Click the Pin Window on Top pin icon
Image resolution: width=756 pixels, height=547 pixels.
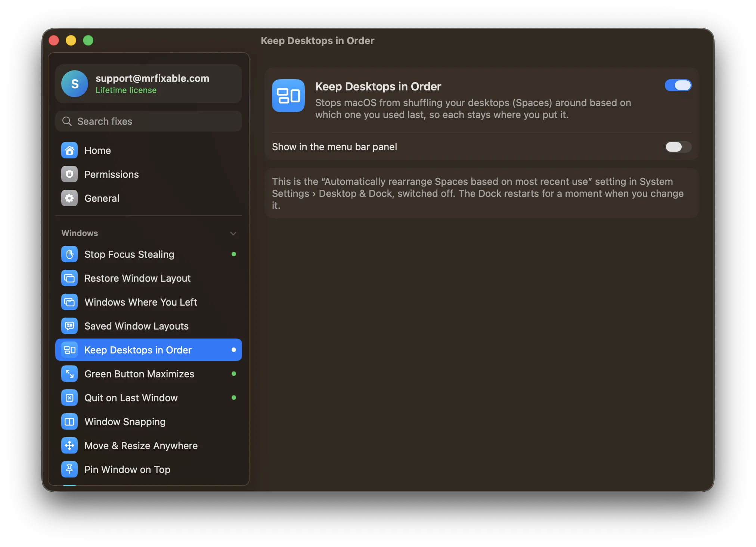69,470
